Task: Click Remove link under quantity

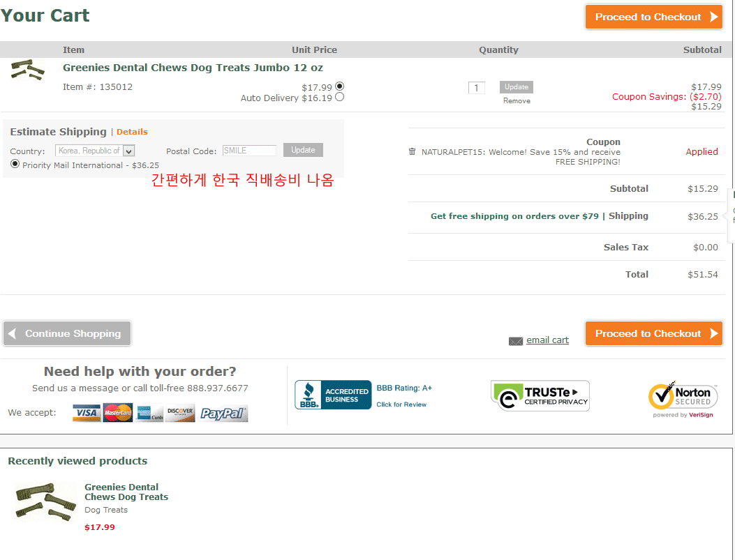Action: click(x=517, y=101)
